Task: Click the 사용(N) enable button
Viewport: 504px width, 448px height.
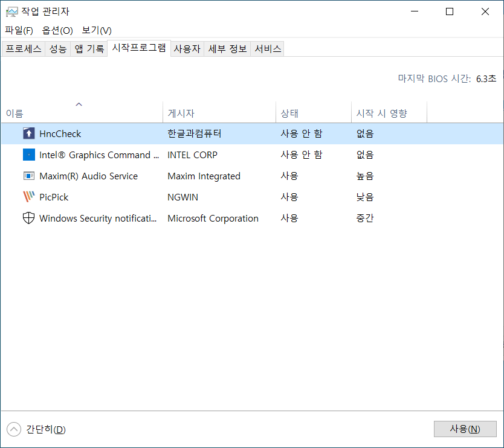Action: tap(465, 429)
